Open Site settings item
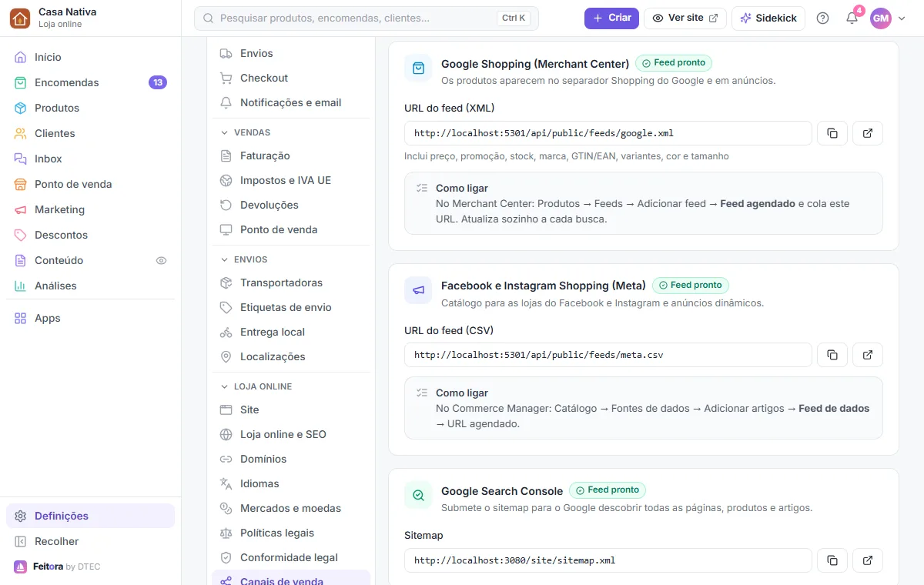This screenshot has width=924, height=585. pyautogui.click(x=291, y=409)
